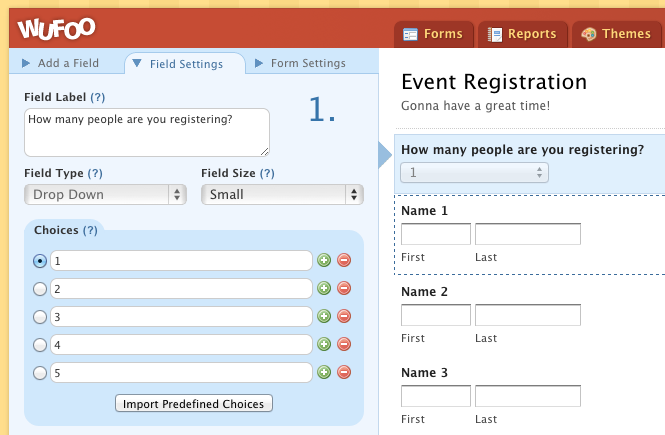This screenshot has width=665, height=435.
Task: Show help for Field Size
Action: [267, 173]
